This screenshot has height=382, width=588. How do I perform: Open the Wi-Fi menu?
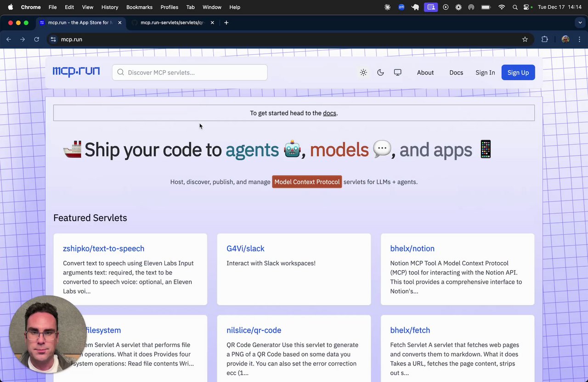(x=502, y=7)
